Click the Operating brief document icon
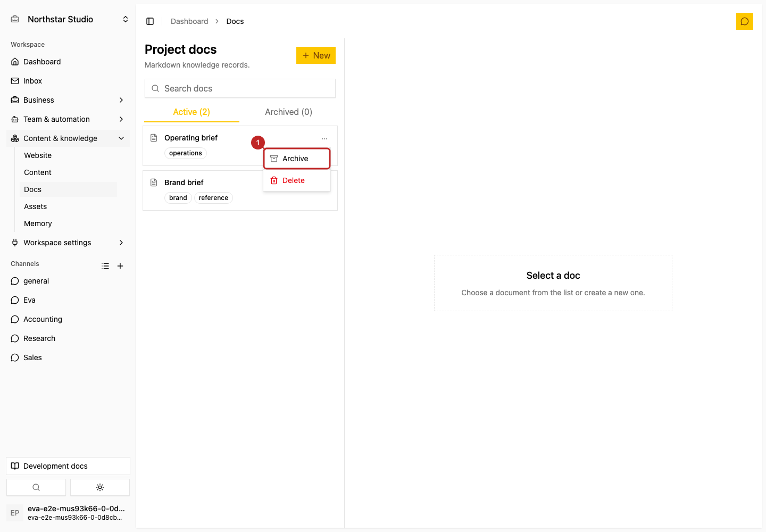The image size is (766, 532). pyautogui.click(x=154, y=138)
